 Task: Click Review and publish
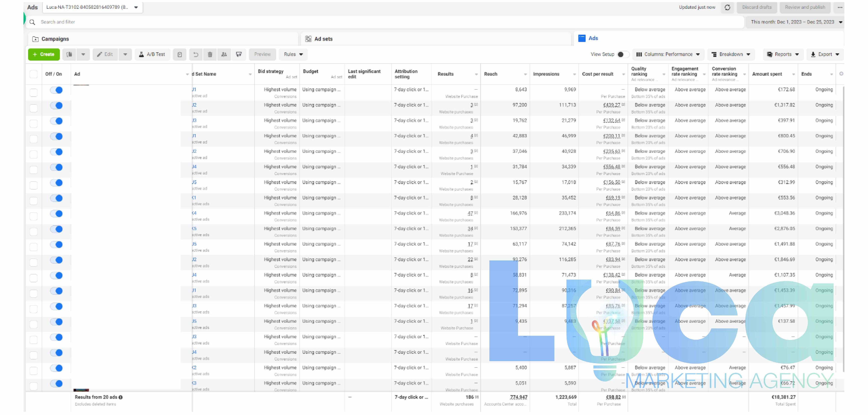(x=805, y=7)
